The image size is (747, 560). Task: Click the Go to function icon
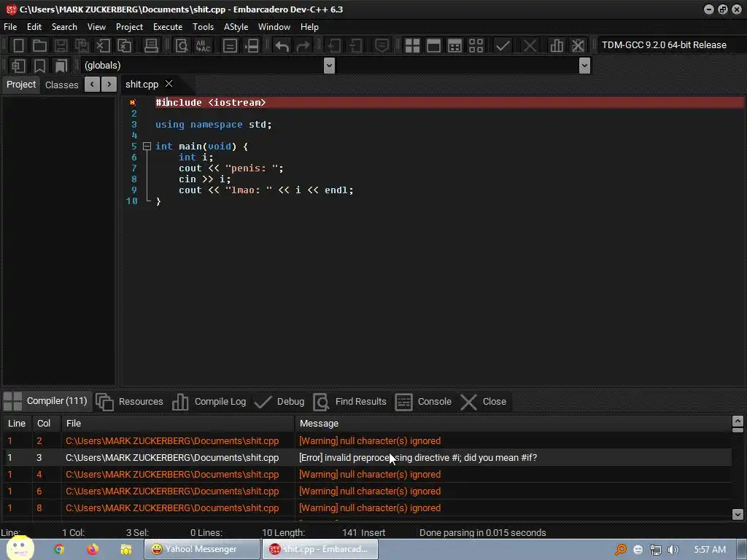point(252,46)
